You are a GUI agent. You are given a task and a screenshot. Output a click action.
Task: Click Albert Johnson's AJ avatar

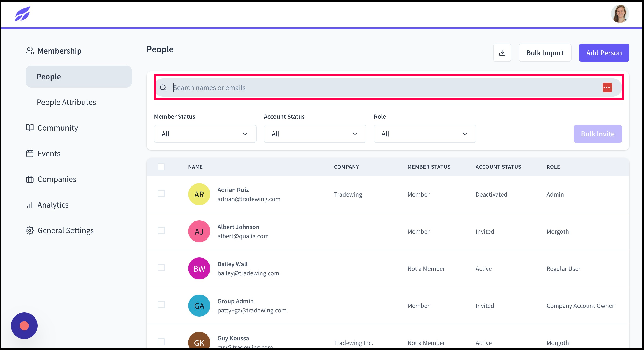click(x=199, y=231)
